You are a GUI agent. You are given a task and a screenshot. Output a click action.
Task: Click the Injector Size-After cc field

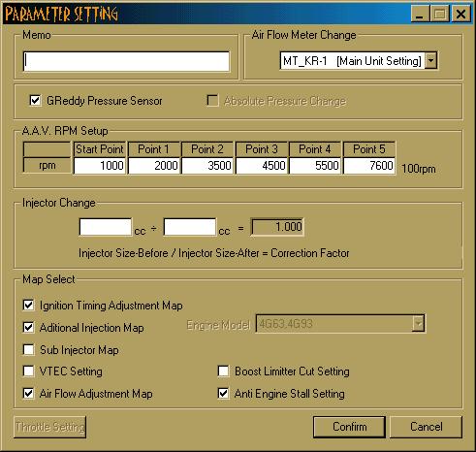click(190, 227)
